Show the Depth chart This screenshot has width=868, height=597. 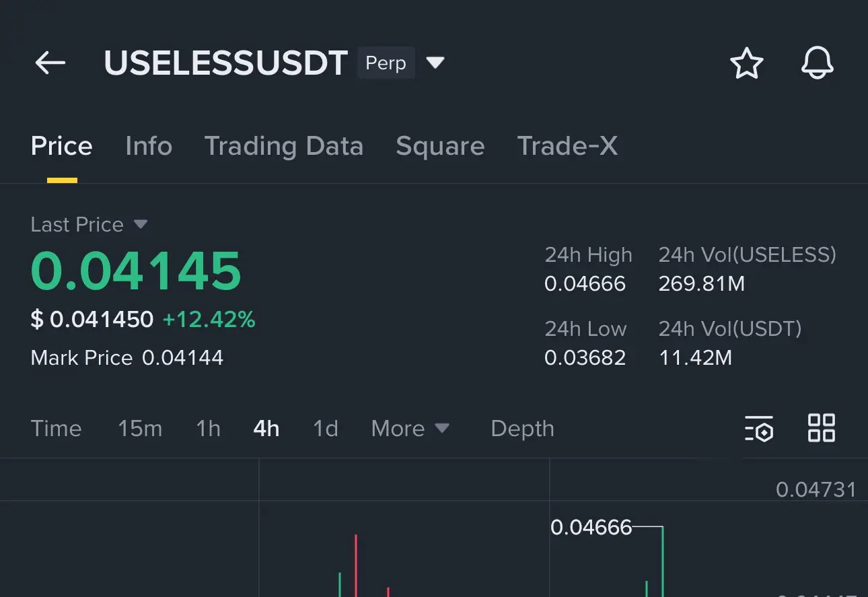click(x=522, y=428)
